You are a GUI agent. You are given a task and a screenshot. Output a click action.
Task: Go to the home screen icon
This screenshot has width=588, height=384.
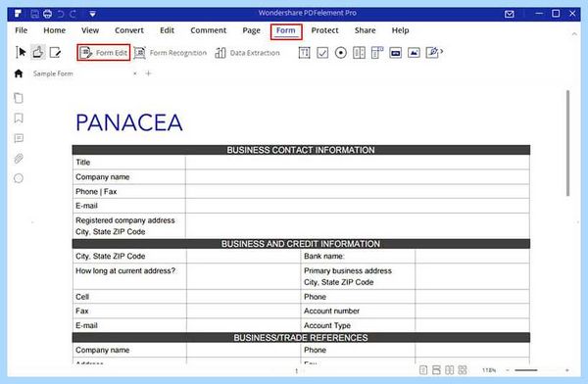(19, 73)
